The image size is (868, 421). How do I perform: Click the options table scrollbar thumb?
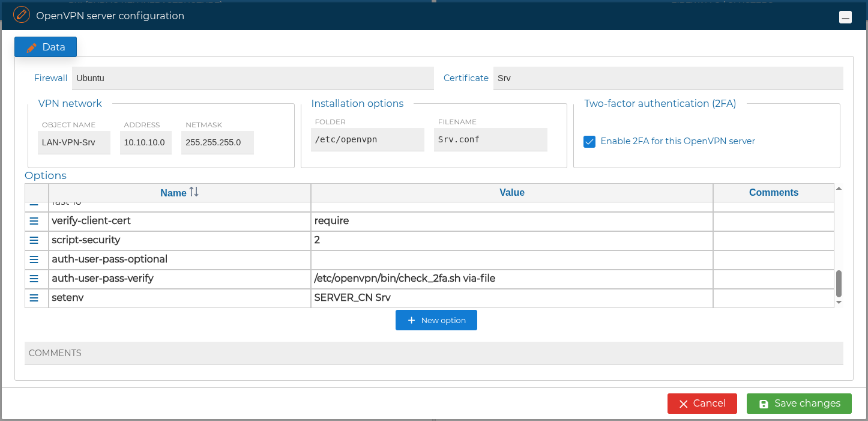coord(839,283)
